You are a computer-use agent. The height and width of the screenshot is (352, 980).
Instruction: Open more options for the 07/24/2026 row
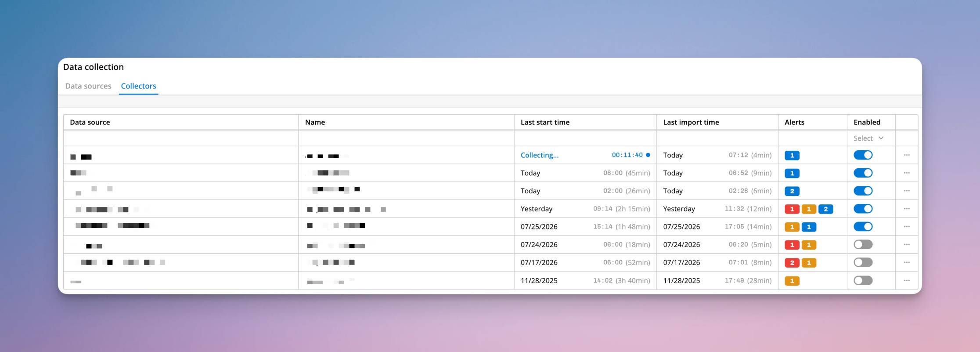tap(907, 245)
